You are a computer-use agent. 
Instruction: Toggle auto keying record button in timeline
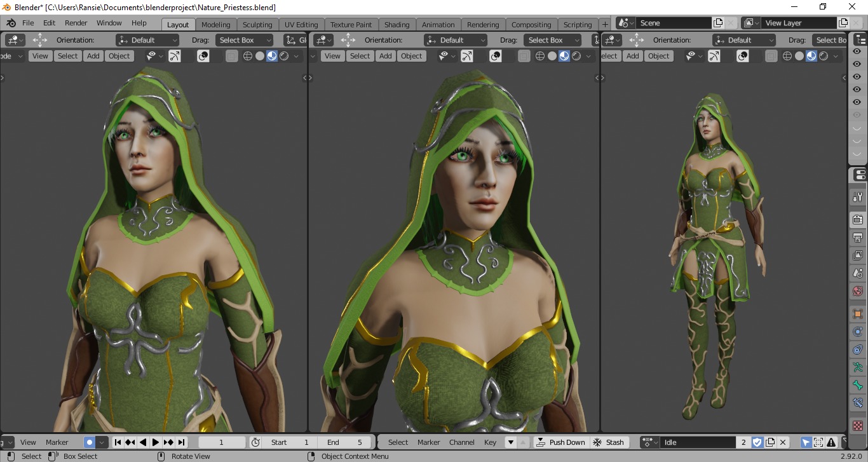coord(89,442)
